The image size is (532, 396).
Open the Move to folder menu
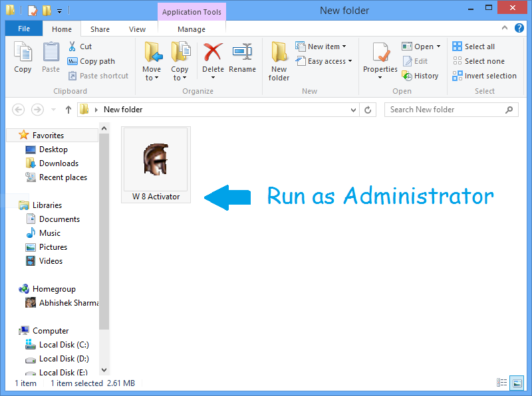tap(152, 61)
